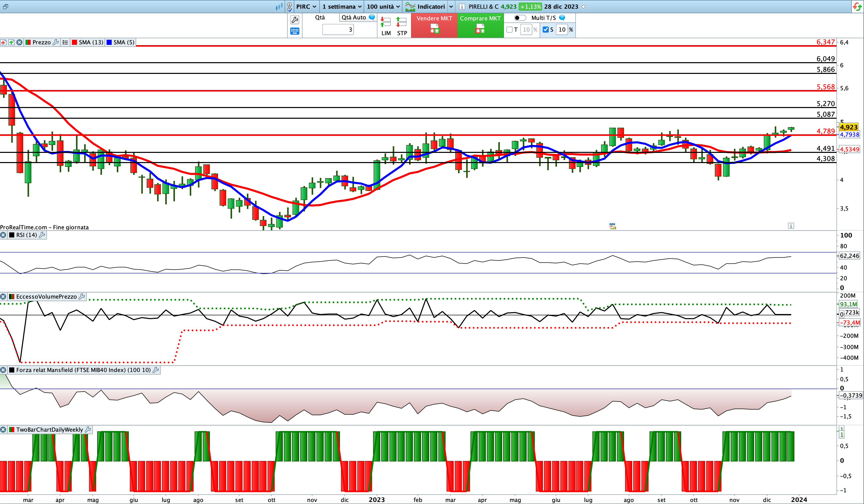The width and height of the screenshot is (864, 504).
Task: Close the EccessoVolumePrezzo panel
Action: (x=3, y=297)
